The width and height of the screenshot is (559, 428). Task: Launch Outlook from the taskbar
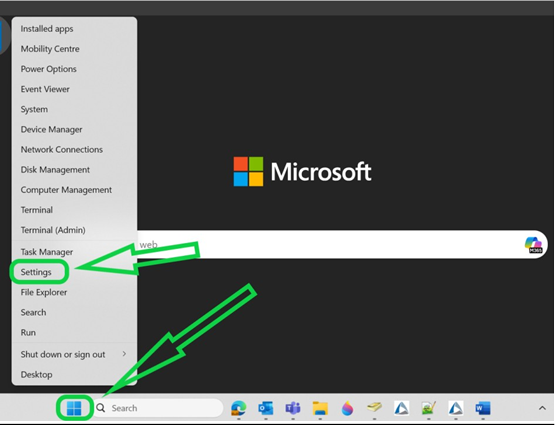(x=266, y=408)
